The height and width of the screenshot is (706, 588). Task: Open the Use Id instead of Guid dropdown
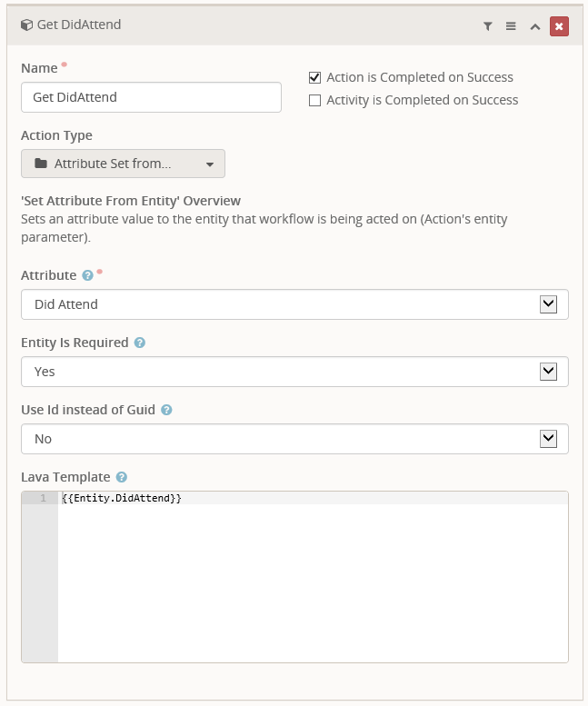pyautogui.click(x=547, y=439)
